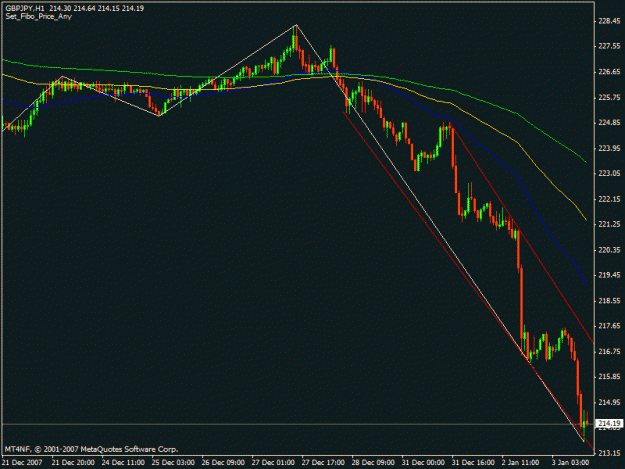The width and height of the screenshot is (625, 469).
Task: Click the 225.75 price scale label
Action: click(609, 97)
